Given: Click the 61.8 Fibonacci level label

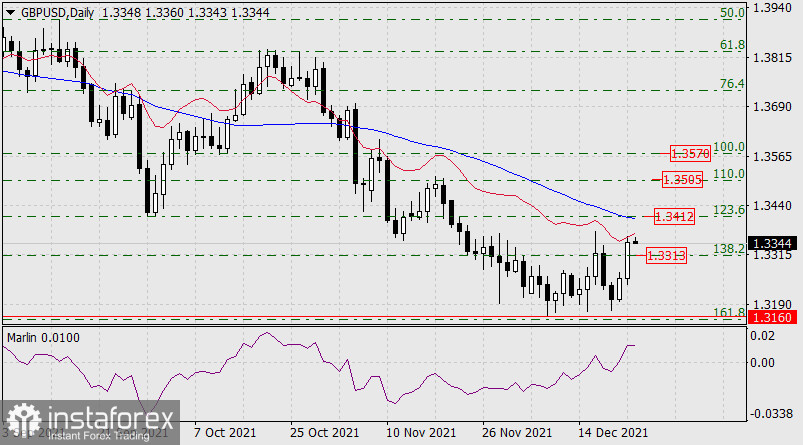Looking at the screenshot, I should pos(734,45).
